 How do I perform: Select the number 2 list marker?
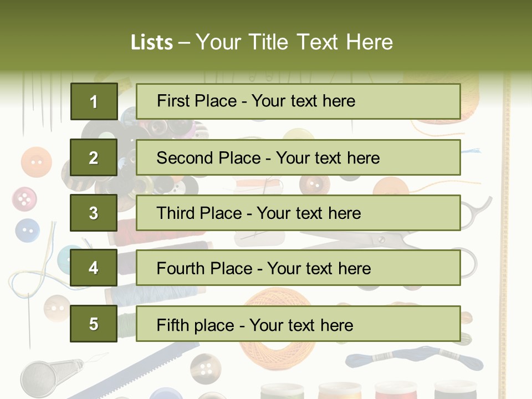[94, 157]
